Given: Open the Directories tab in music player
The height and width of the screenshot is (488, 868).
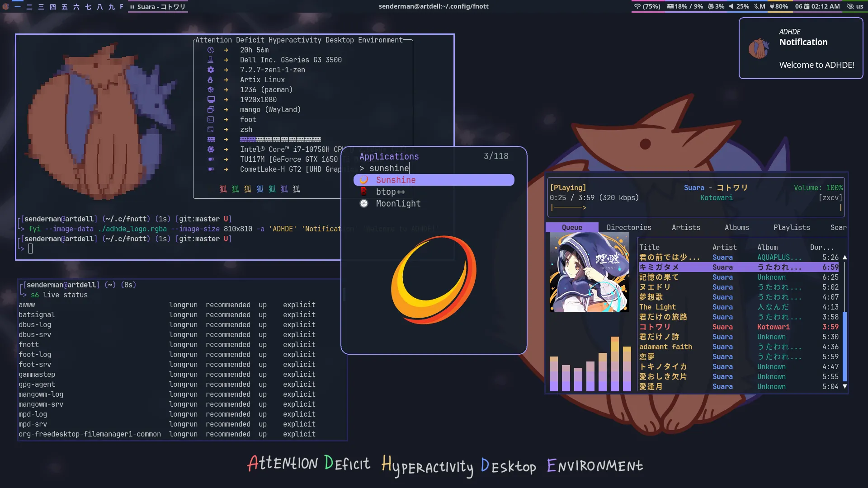Looking at the screenshot, I should click(629, 227).
